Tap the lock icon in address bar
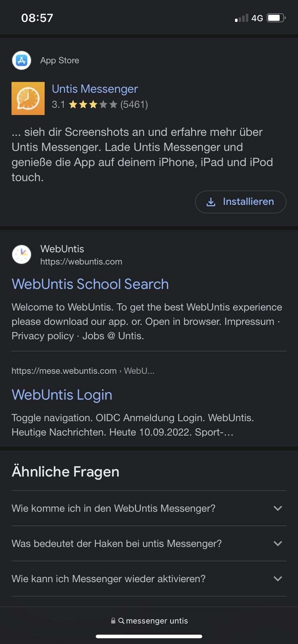This screenshot has height=644, width=298. click(113, 621)
